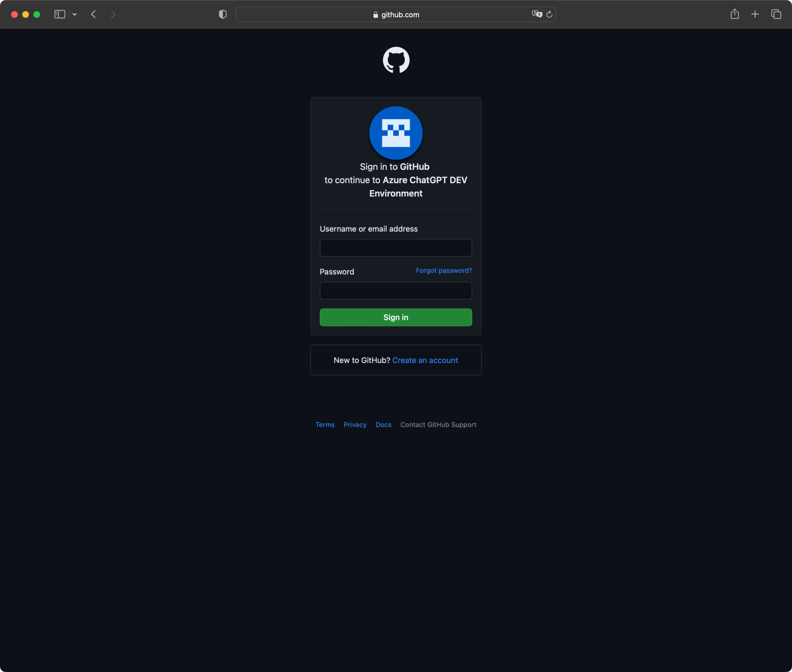Focus the Password field
The width and height of the screenshot is (792, 672).
[x=395, y=290]
